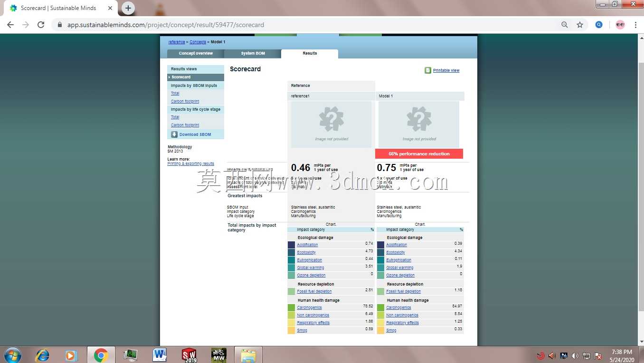The image size is (644, 363).
Task: Open Microsoft Word from the taskbar
Action: click(160, 355)
